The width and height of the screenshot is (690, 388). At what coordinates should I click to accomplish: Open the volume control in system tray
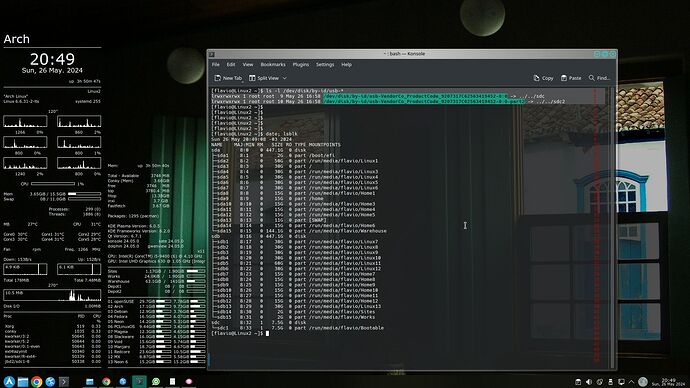[589, 382]
